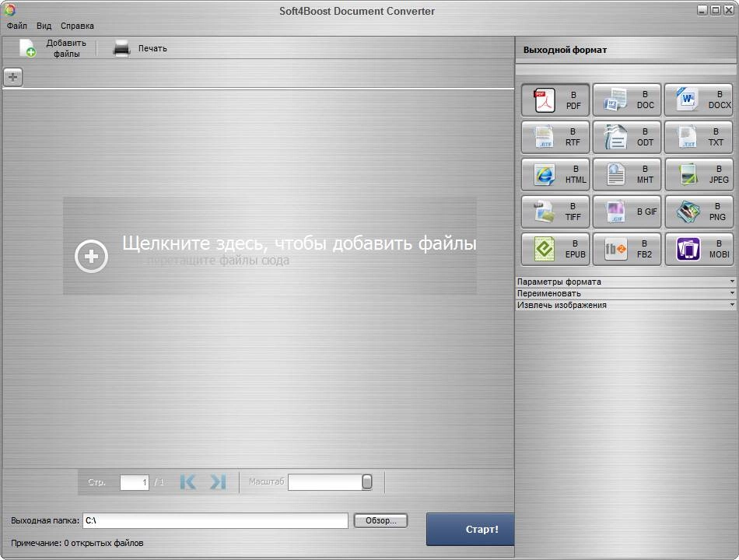Click the Выходная папка path field

tap(215, 520)
